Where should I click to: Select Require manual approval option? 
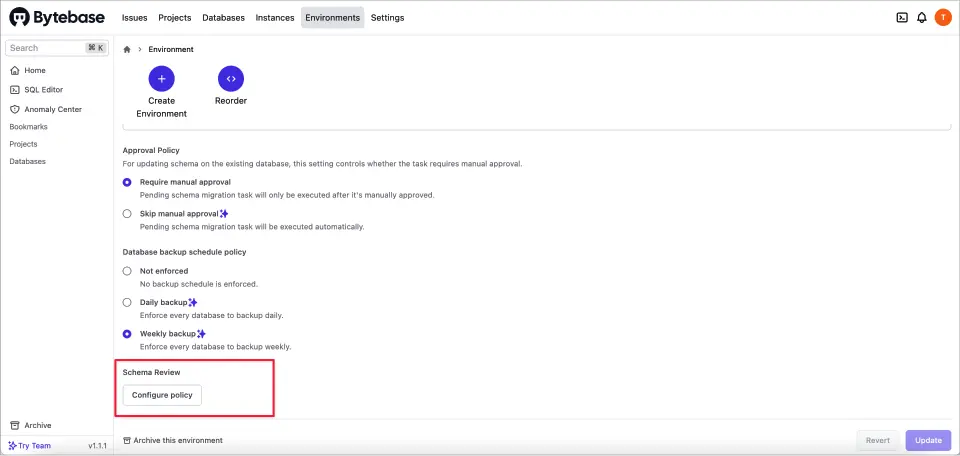127,182
